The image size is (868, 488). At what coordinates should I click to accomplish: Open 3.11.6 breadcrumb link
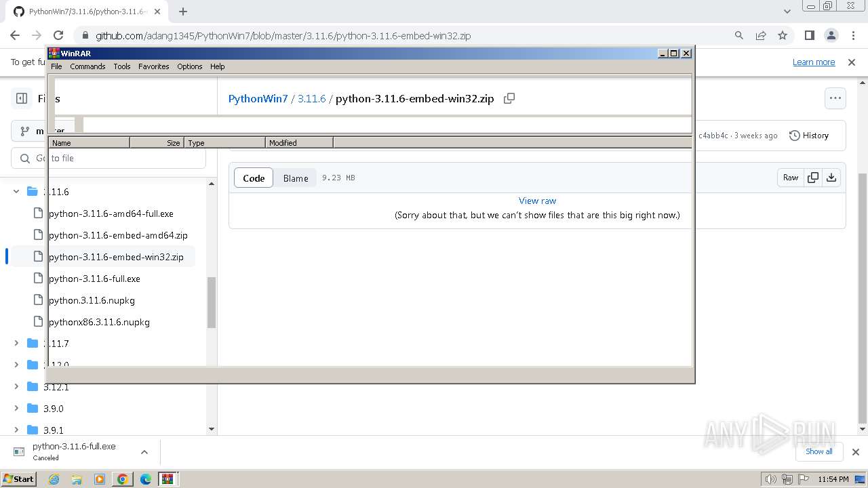click(x=312, y=98)
